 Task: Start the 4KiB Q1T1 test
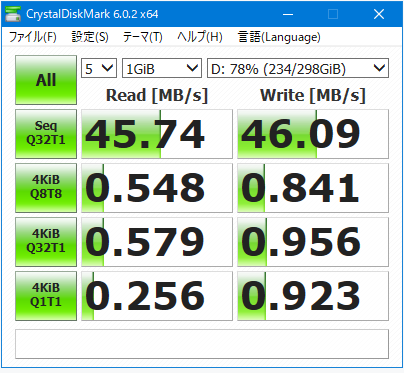(46, 296)
